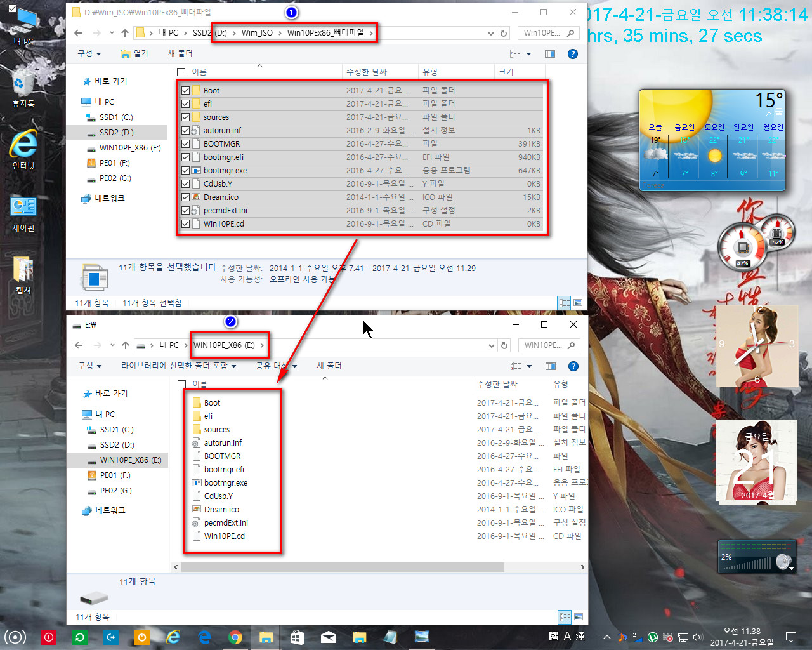This screenshot has height=650, width=812.
Task: Select PE01 (F:) in the top Explorer window's sidebar
Action: [x=114, y=163]
